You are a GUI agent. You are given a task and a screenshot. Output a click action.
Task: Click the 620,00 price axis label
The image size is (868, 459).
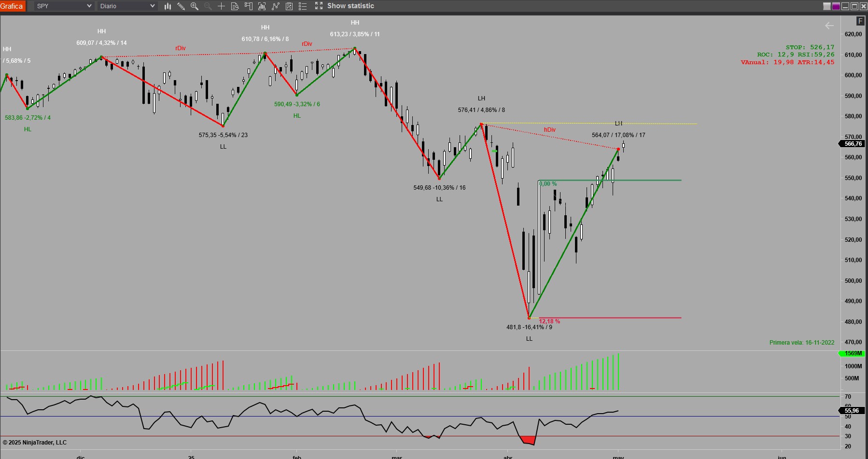853,34
